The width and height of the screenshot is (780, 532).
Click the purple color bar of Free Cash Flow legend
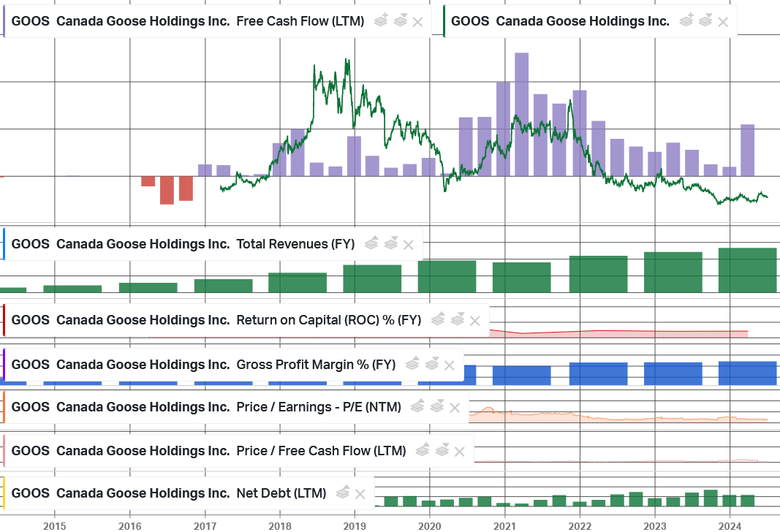click(x=4, y=21)
